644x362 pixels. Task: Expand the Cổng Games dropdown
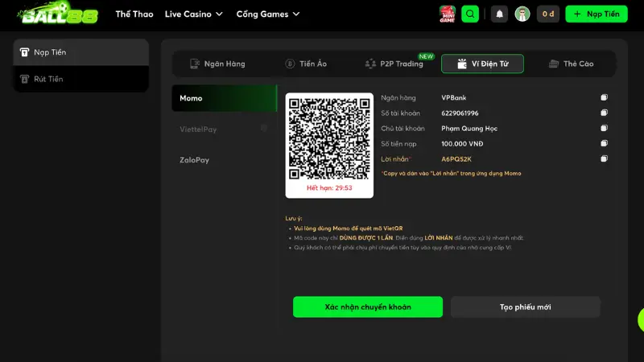point(267,14)
